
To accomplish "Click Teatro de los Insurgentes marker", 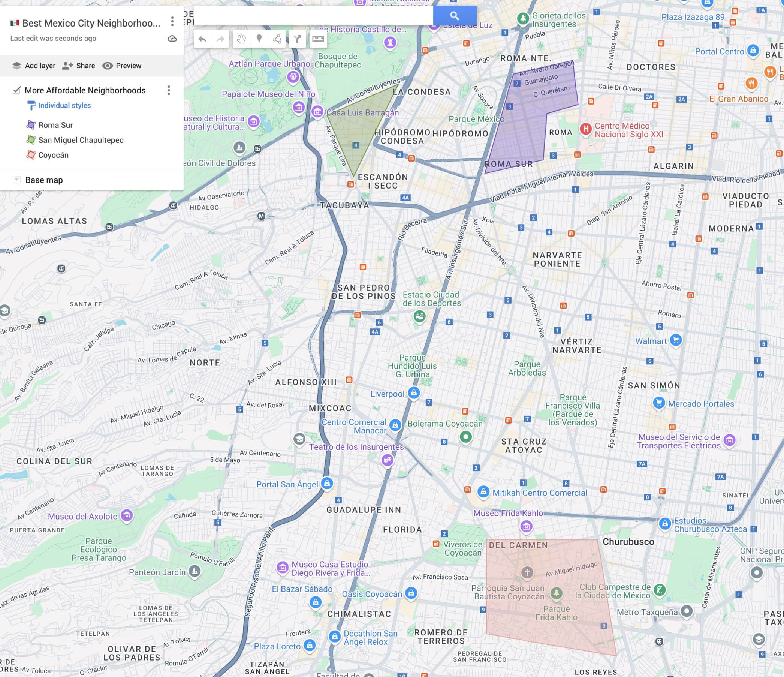I will [x=388, y=460].
